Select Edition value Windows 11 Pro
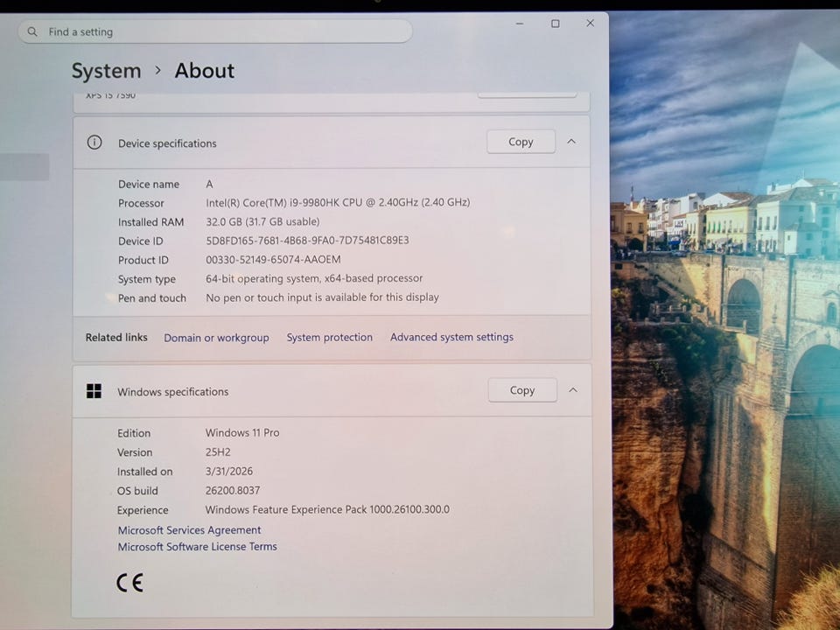 click(x=242, y=432)
